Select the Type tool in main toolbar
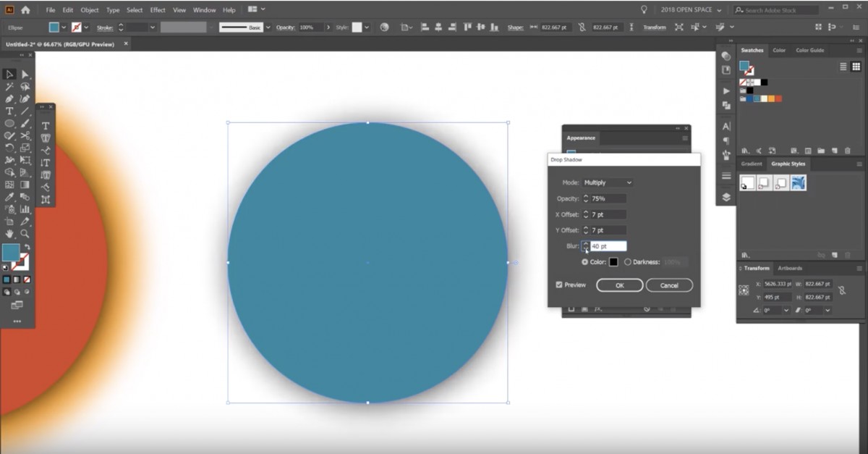This screenshot has width=868, height=454. pos(9,111)
